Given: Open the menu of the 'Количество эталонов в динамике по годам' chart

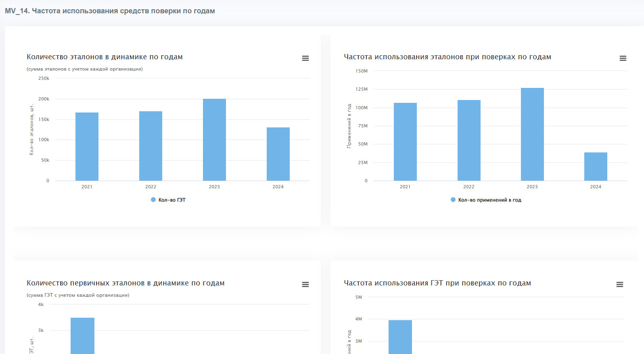Looking at the screenshot, I should [x=305, y=58].
